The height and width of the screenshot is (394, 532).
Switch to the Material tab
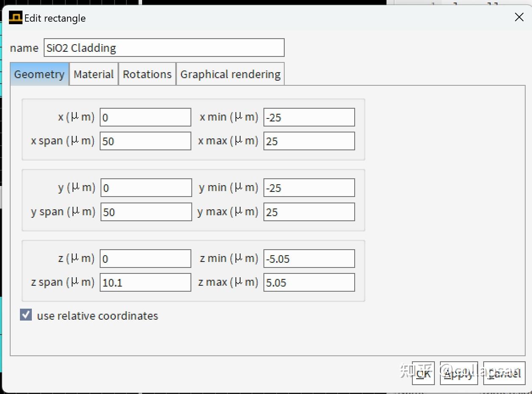(x=93, y=73)
